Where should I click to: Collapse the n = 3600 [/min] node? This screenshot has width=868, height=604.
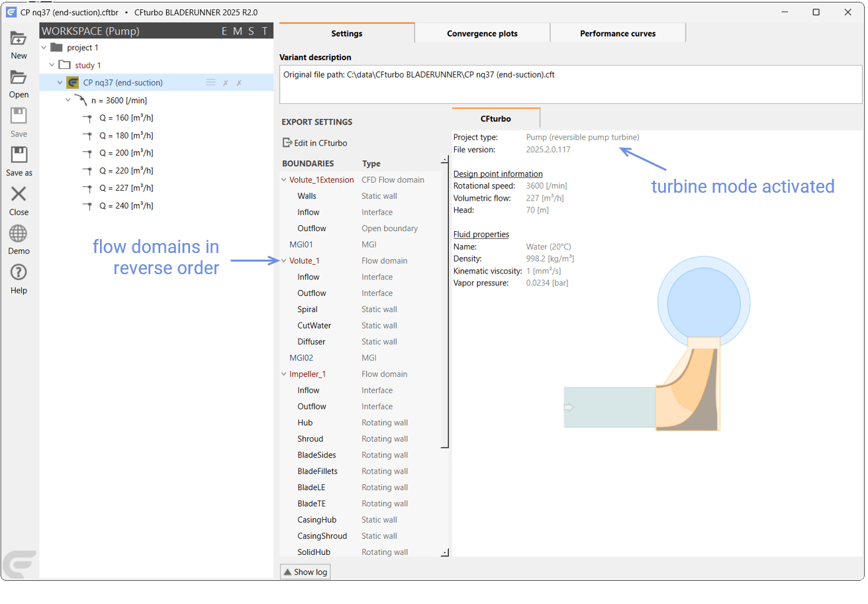point(68,100)
